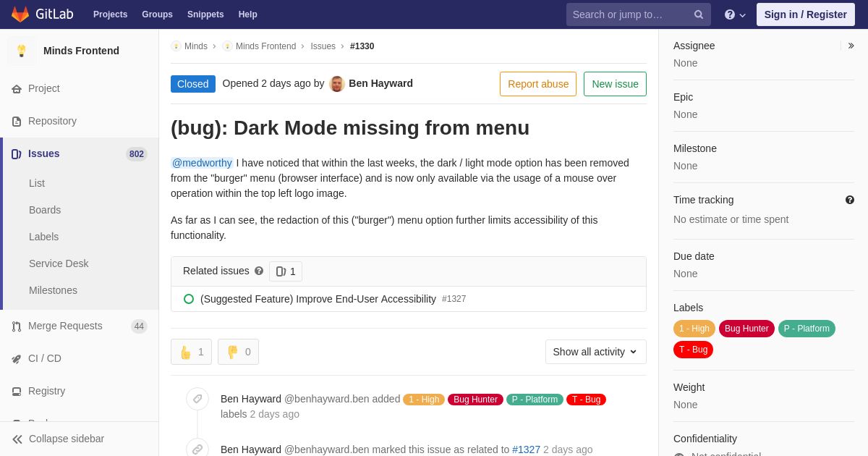Screen dimensions: 868x456
Task: Click the Bug Hunter label in activity
Action: click(475, 400)
